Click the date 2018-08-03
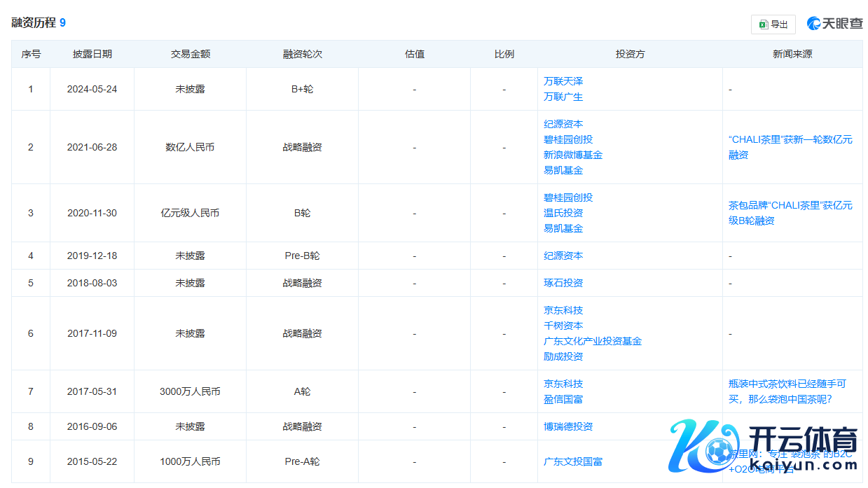The image size is (868, 488). (92, 283)
